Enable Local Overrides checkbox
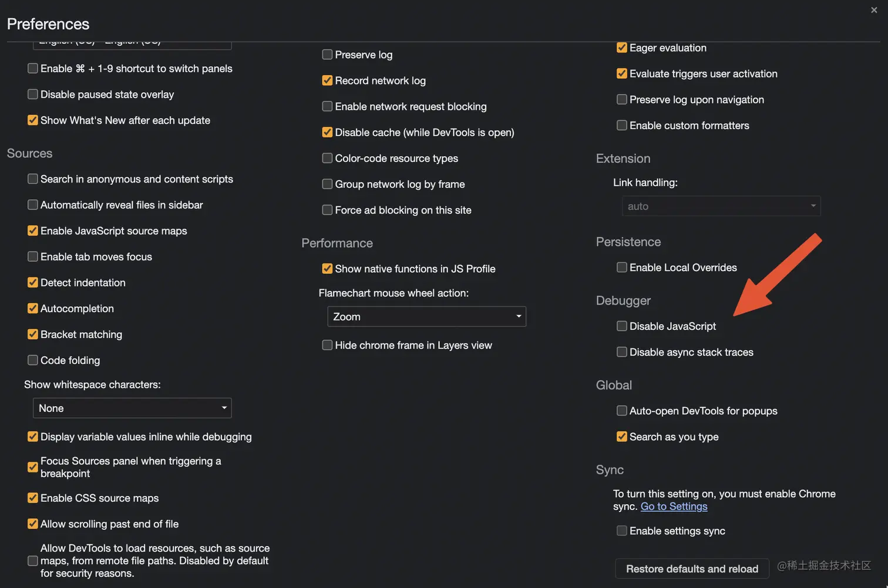888x588 pixels. (622, 268)
